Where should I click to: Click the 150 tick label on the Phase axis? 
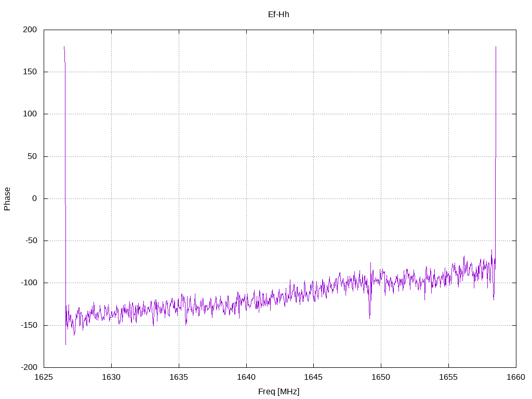point(30,72)
